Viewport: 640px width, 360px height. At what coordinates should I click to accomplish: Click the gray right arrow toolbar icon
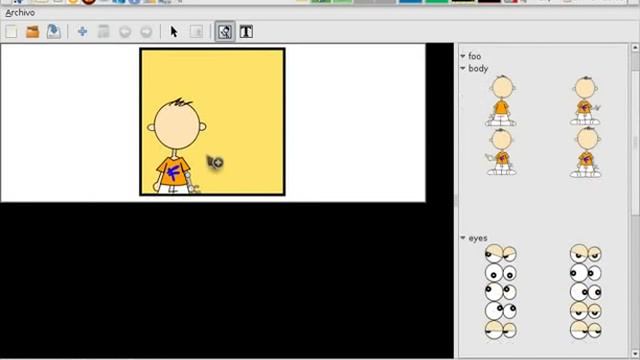pos(146,32)
